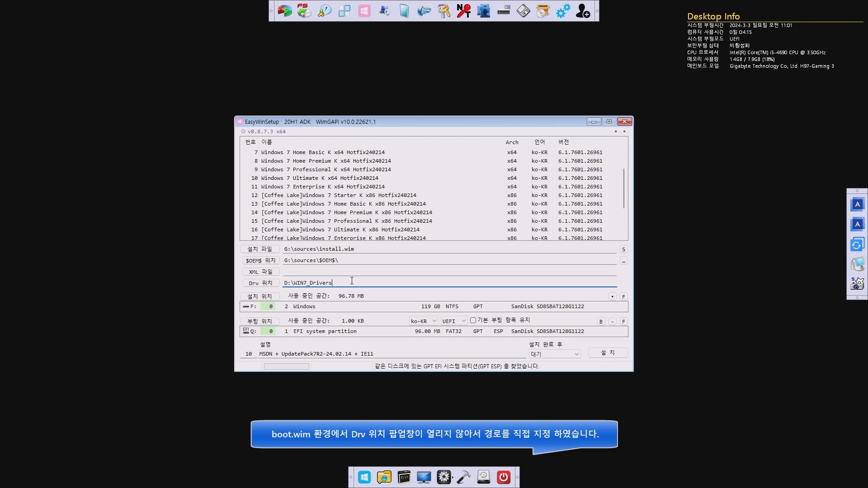
Task: Open the black gear settings icon in bottom dock
Action: tap(444, 477)
